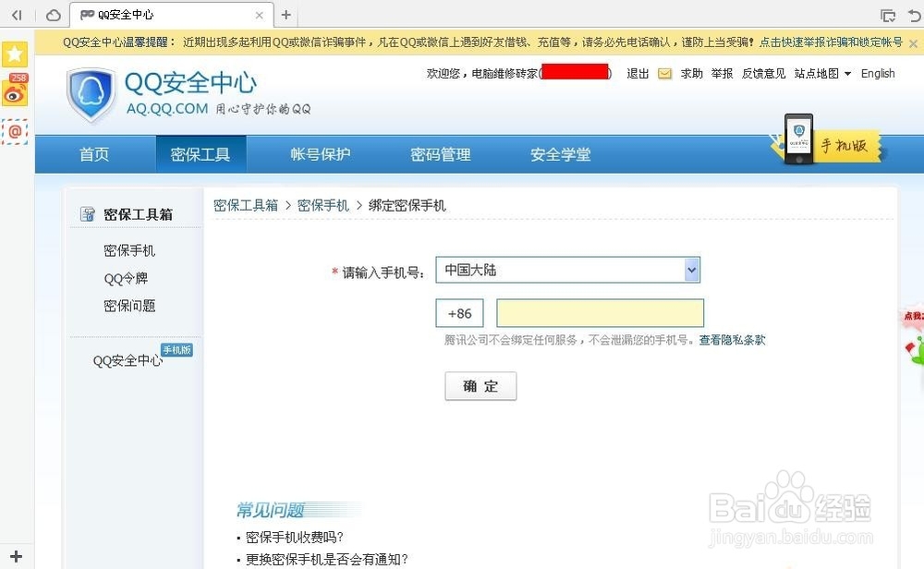This screenshot has width=924, height=569.
Task: Click 绑定密保手机 breadcrumb text
Action: point(407,206)
